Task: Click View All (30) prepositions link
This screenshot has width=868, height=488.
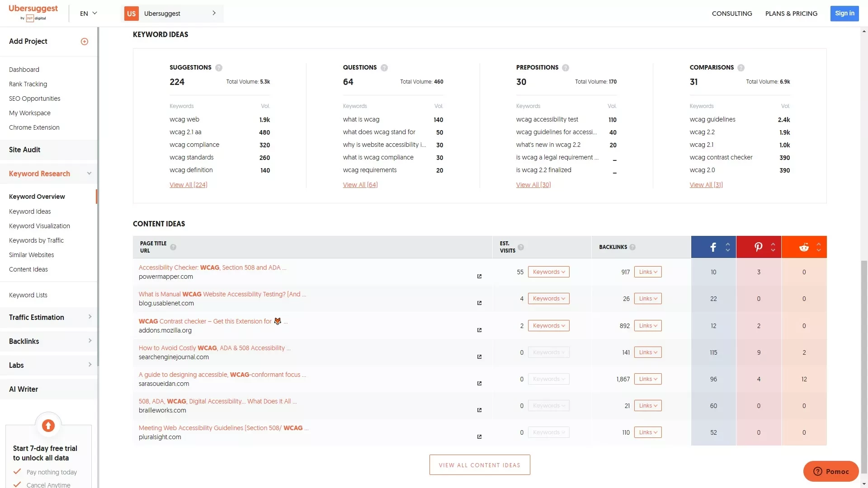Action: [x=533, y=185]
